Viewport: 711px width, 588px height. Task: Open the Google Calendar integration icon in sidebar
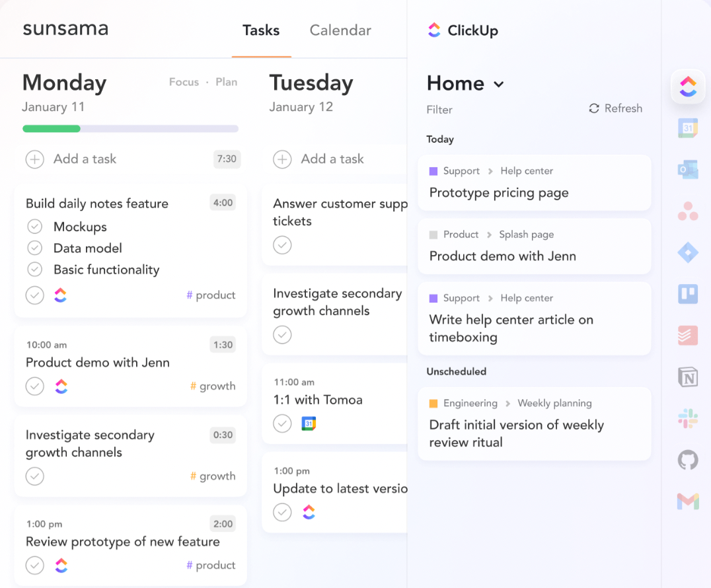pyautogui.click(x=688, y=128)
